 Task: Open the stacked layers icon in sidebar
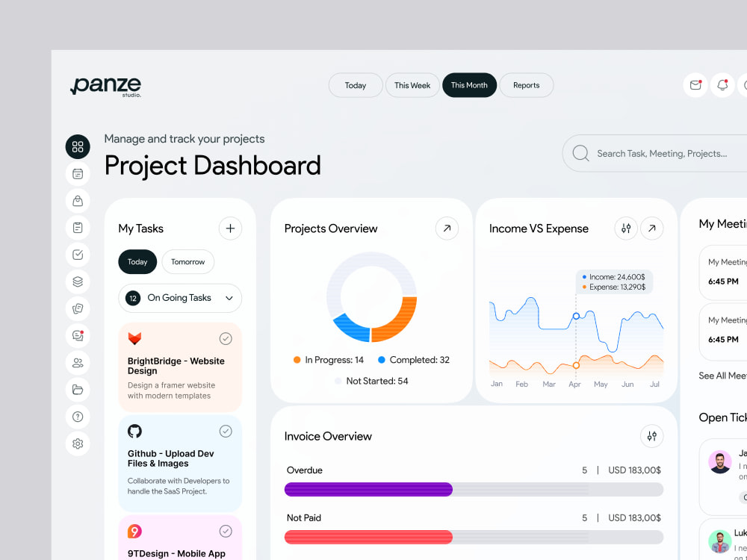click(78, 282)
